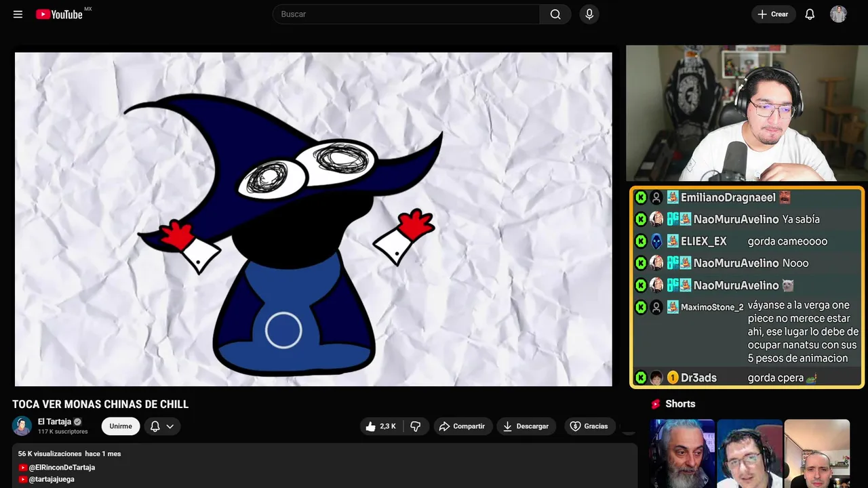The width and height of the screenshot is (868, 488).
Task: Click the video title TOCA VER MONAS CHINAS DE CHILL
Action: pos(100,405)
